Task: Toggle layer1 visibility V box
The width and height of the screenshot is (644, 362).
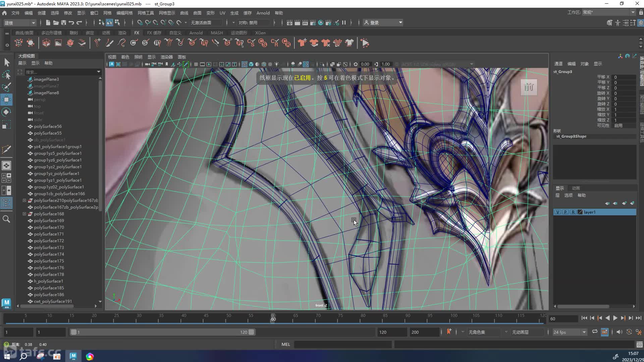Action: point(557,212)
